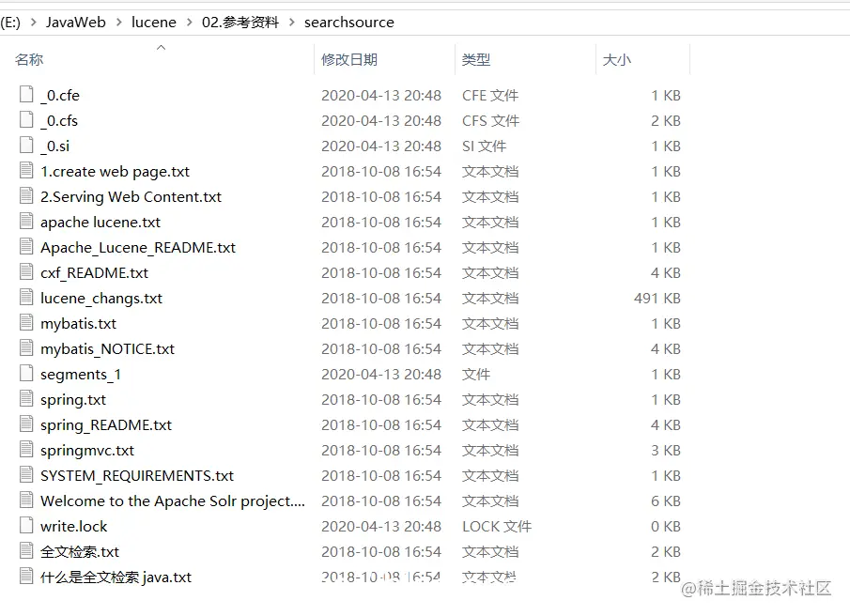Screen dimensions: 850x616
Task: Select the _0.cfs CFS file icon
Action: [24, 120]
